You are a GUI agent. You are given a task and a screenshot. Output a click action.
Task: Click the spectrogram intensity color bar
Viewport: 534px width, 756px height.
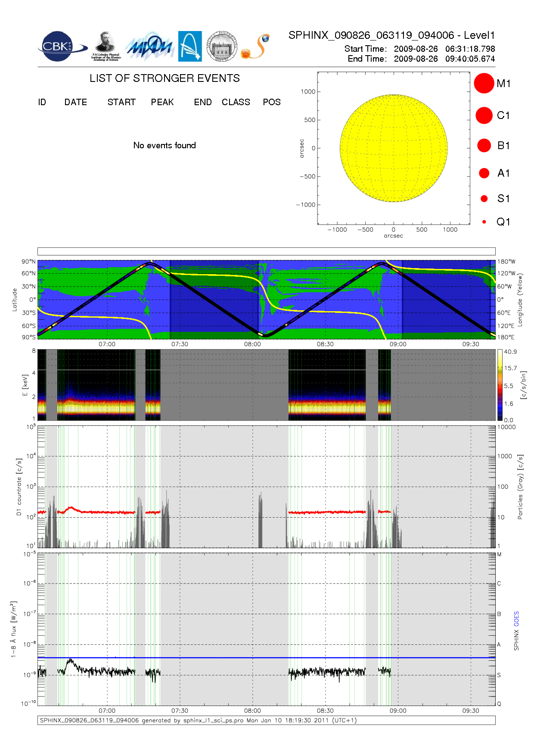tap(500, 384)
